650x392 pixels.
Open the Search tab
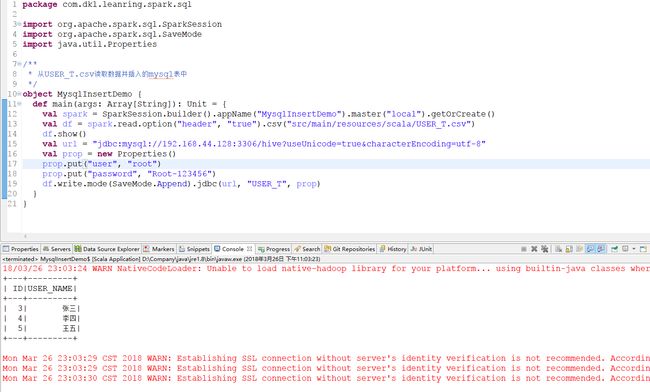[x=307, y=249]
